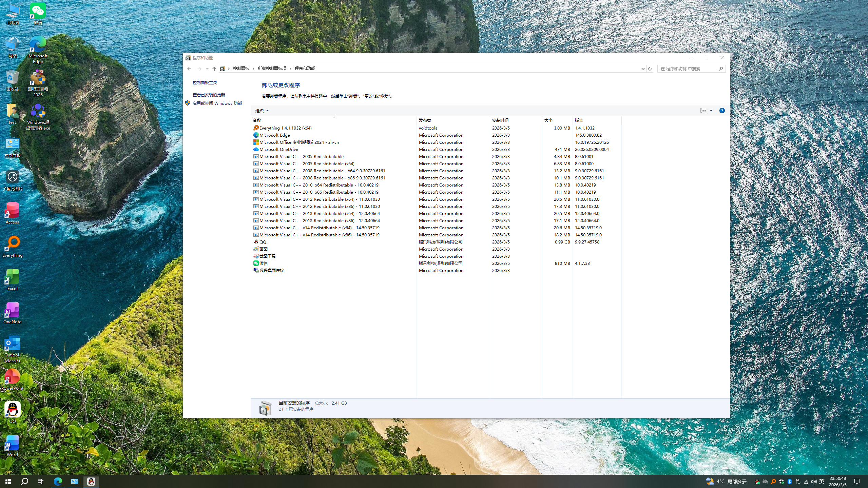This screenshot has height=488, width=868.
Task: Navigate to 控制面板 via the breadcrumb
Action: coord(241,68)
